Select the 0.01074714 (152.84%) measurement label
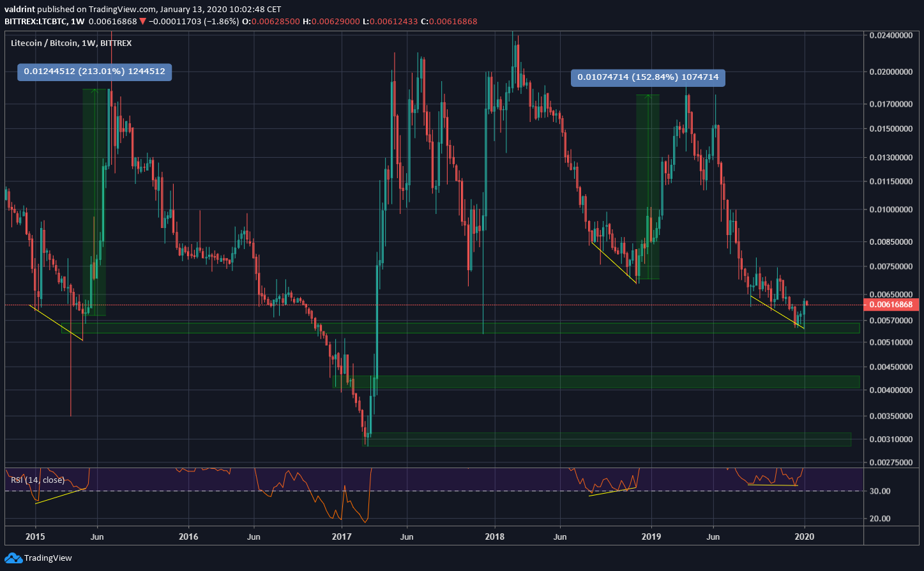Image resolution: width=924 pixels, height=571 pixels. point(648,77)
